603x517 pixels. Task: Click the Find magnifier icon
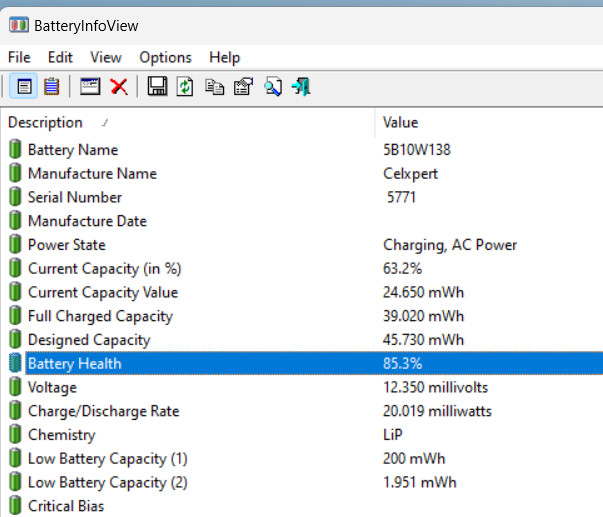tap(272, 87)
